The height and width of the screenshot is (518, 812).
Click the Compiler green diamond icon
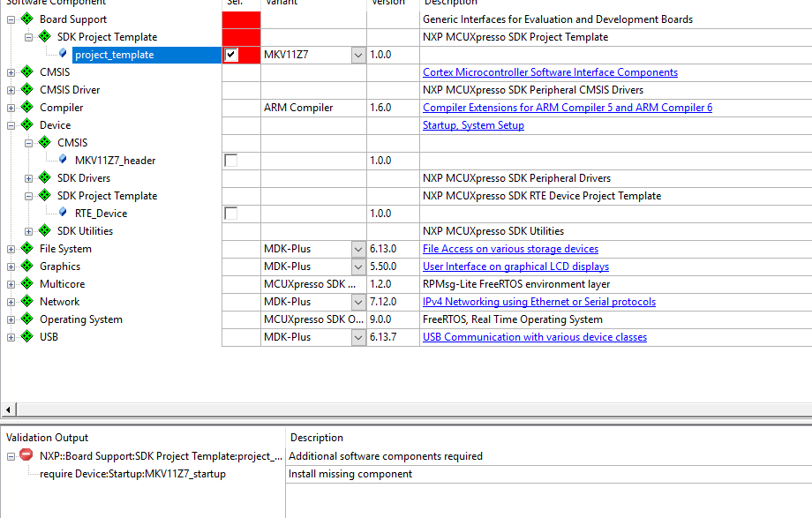click(x=27, y=108)
